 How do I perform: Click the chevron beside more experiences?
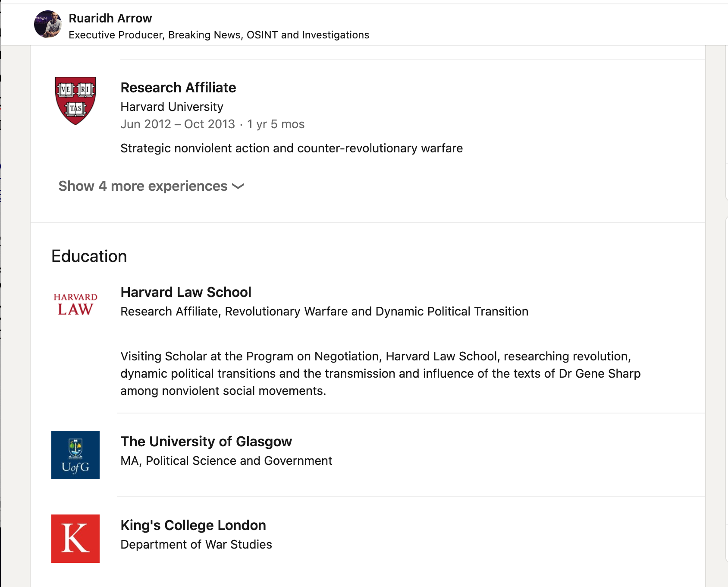point(238,186)
